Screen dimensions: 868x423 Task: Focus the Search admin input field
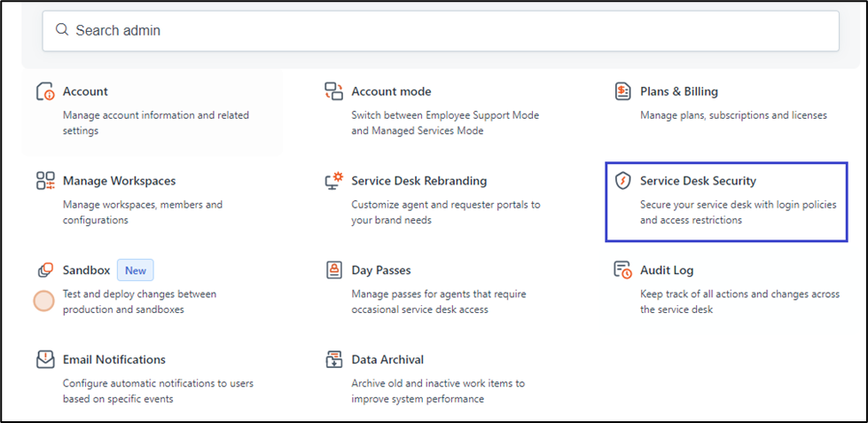pos(443,30)
